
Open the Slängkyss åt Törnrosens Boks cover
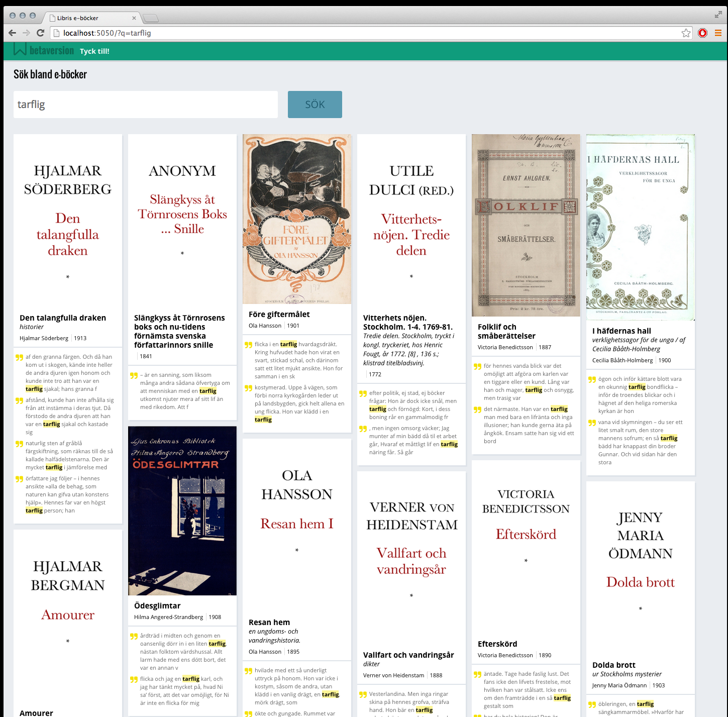pyautogui.click(x=182, y=221)
